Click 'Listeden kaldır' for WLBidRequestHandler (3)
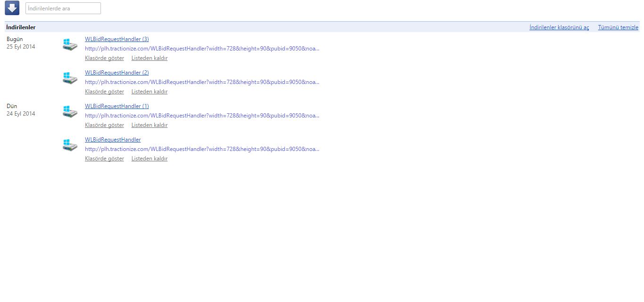Viewport: 644px width, 302px height. tap(149, 58)
